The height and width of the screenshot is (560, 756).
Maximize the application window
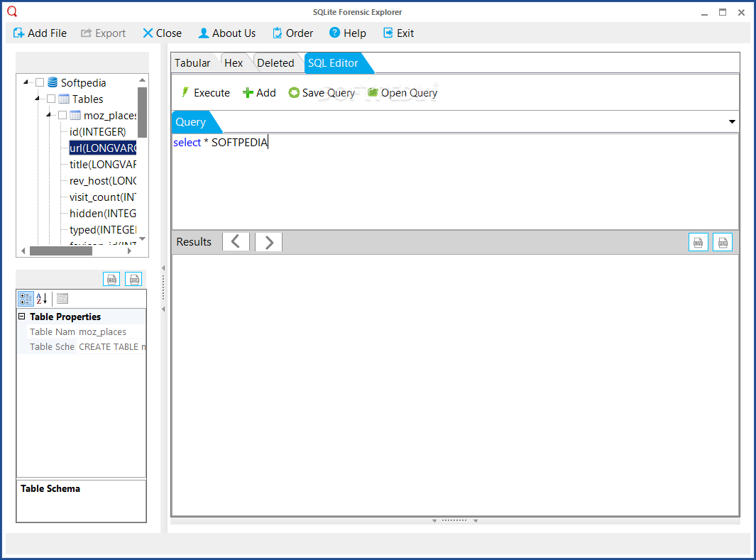722,12
